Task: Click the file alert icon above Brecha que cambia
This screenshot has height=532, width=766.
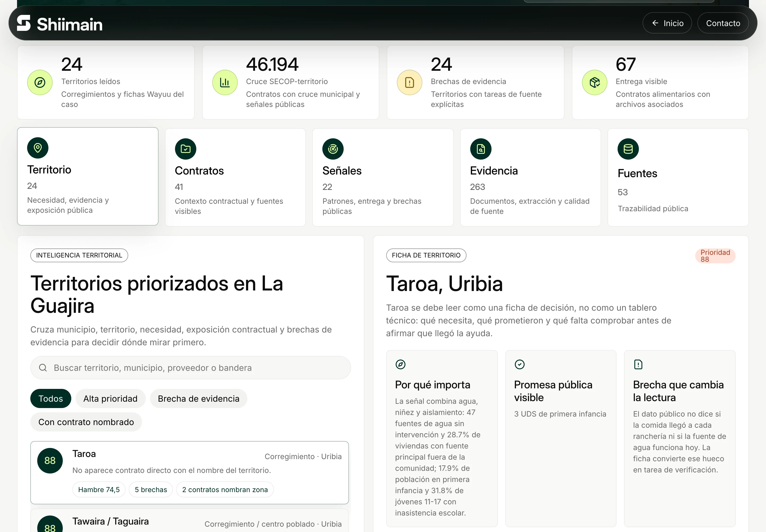Action: click(x=638, y=364)
